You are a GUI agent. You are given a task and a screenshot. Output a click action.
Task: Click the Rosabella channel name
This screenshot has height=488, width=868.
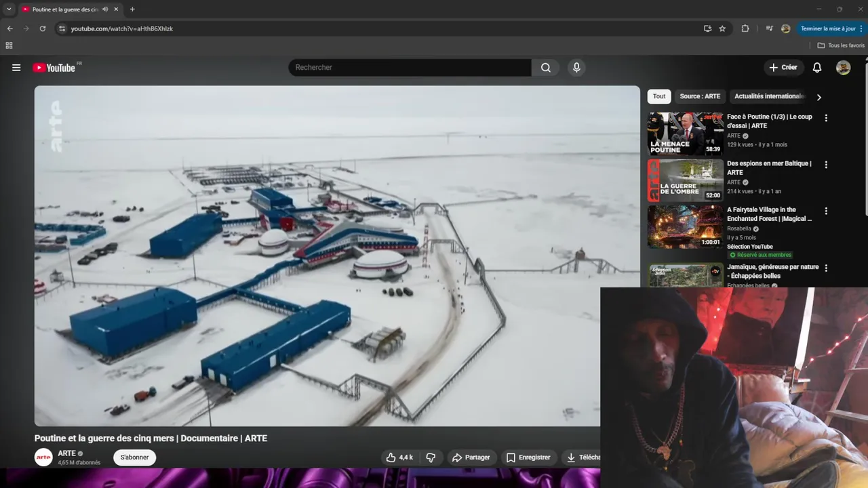coord(739,229)
